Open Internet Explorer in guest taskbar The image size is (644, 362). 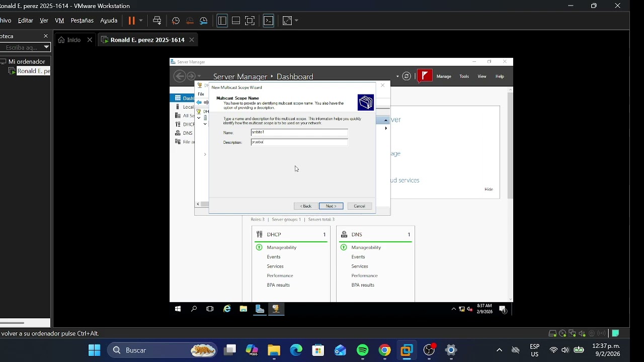pos(227,309)
